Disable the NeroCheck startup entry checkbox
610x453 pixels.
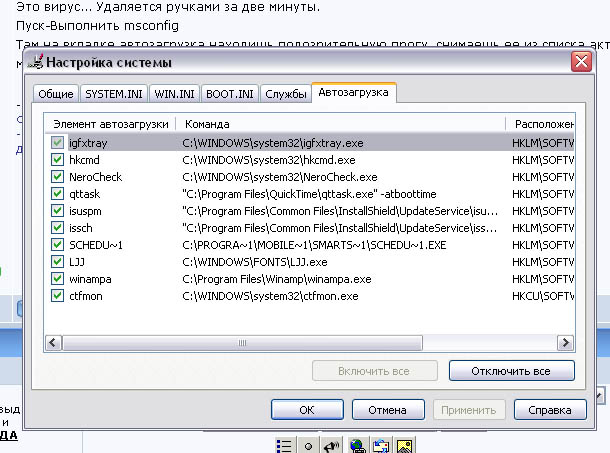coord(58,177)
